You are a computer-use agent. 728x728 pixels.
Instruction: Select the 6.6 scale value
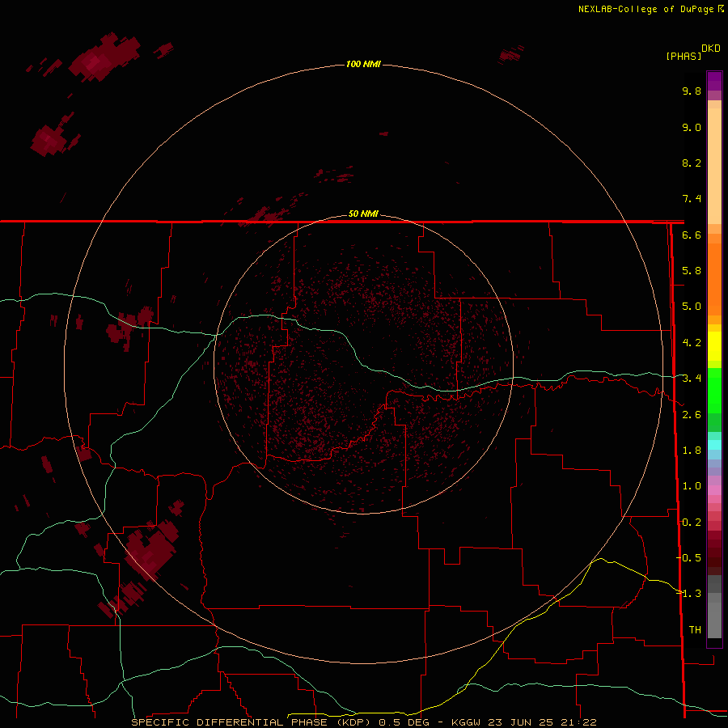pyautogui.click(x=692, y=235)
